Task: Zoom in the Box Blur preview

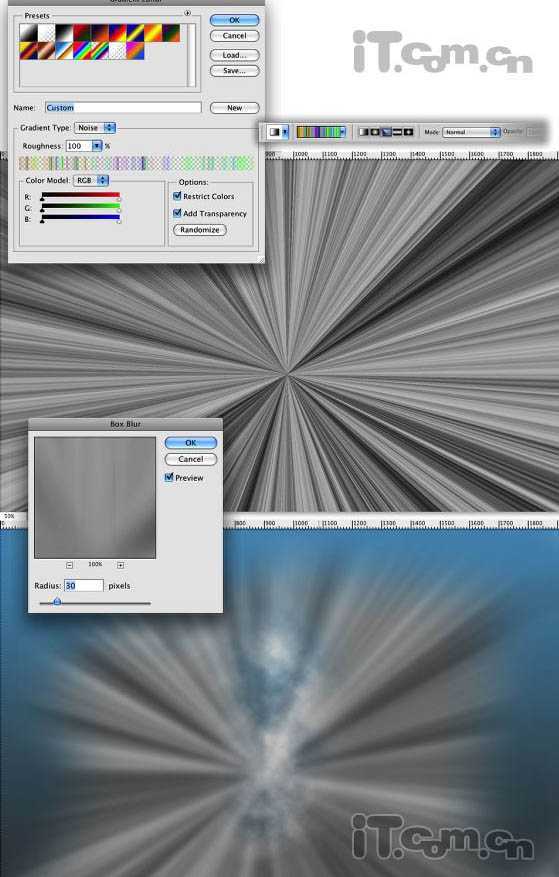Action: coord(120,565)
